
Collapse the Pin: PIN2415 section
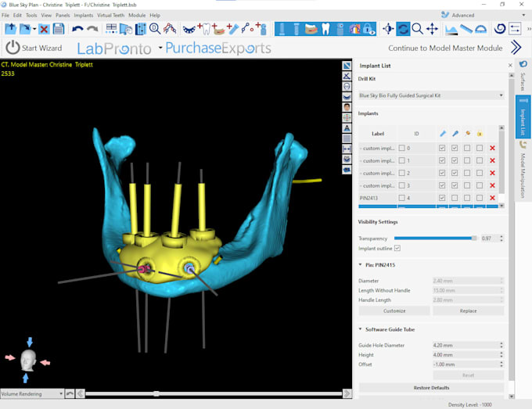(361, 265)
